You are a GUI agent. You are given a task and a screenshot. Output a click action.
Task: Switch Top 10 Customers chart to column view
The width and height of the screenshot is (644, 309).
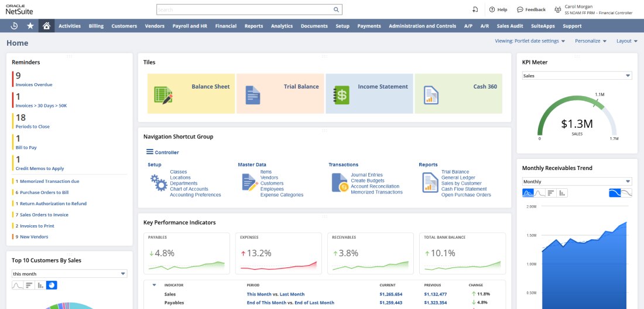pos(40,286)
